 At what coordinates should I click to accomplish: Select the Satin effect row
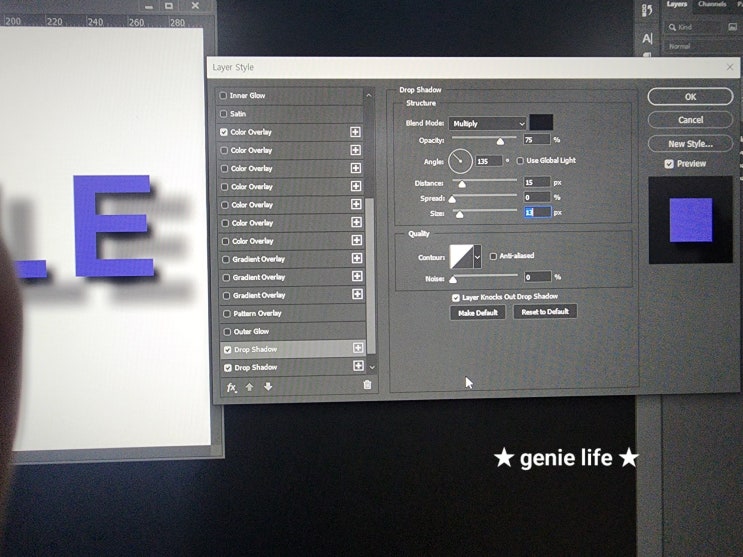pyautogui.click(x=290, y=114)
